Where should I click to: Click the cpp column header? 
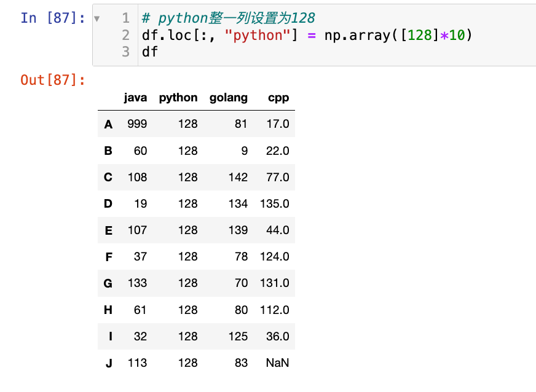point(278,98)
